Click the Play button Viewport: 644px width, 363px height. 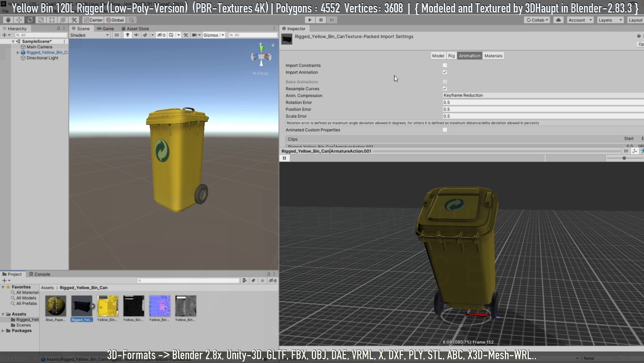310,20
